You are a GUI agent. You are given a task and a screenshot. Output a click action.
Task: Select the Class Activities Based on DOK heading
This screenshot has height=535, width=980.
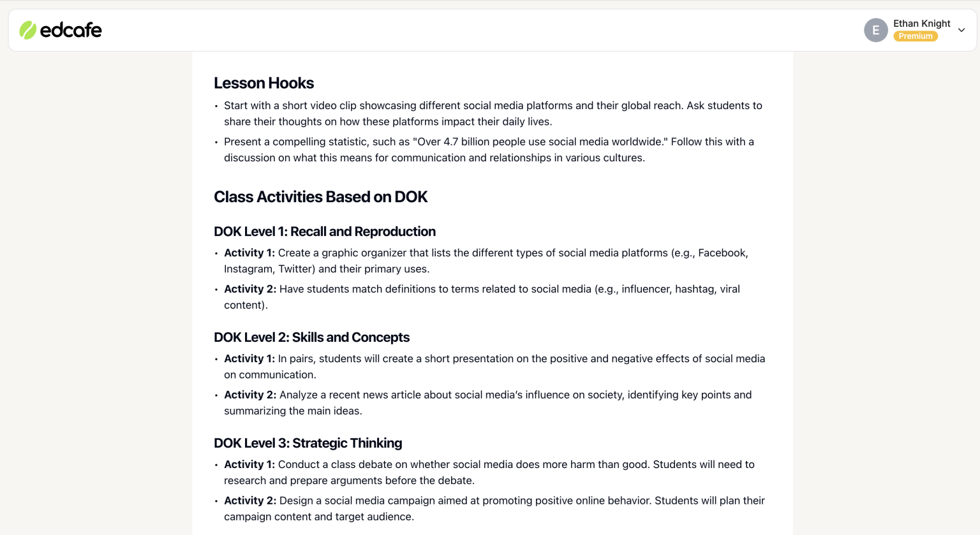pyautogui.click(x=321, y=196)
